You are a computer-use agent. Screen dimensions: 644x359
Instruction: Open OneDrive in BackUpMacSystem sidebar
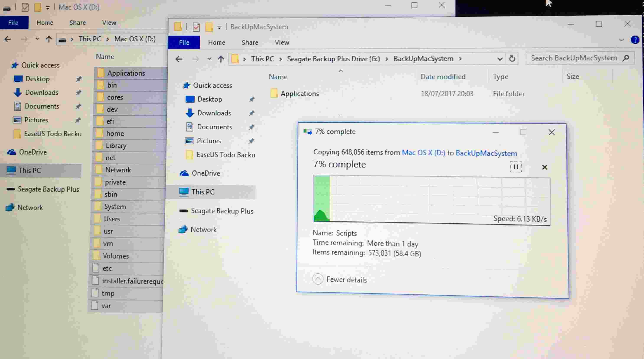tap(206, 173)
